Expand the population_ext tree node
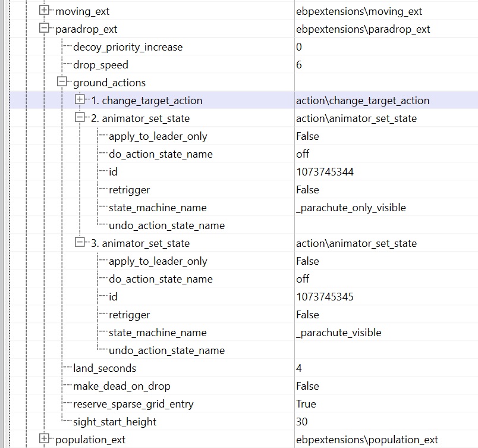This screenshot has height=448, width=478. 44,439
